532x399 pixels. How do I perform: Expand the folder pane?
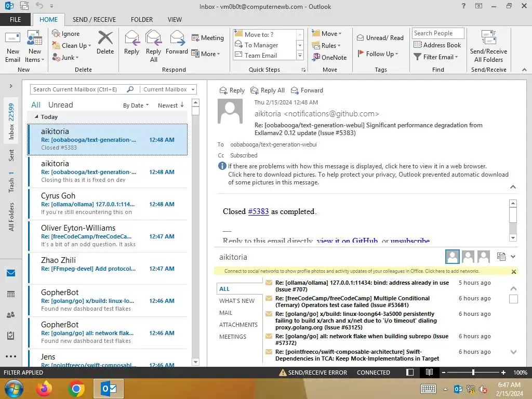pos(11,86)
